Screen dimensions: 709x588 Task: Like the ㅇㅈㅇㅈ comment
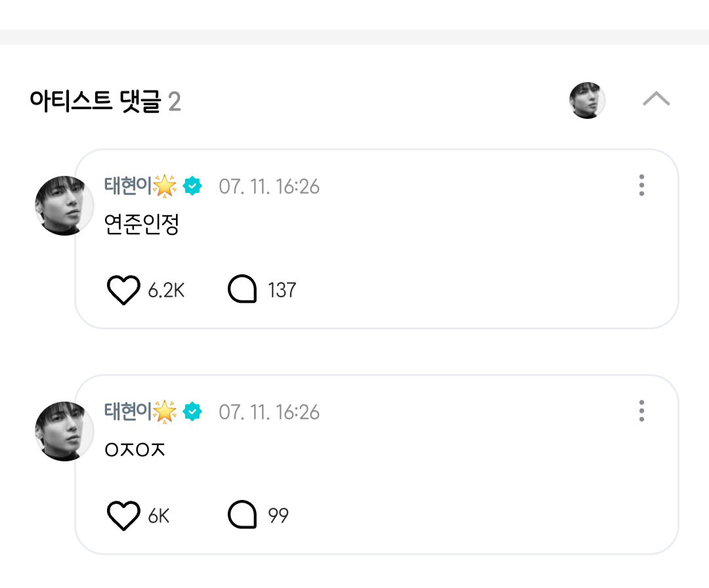coord(123,515)
